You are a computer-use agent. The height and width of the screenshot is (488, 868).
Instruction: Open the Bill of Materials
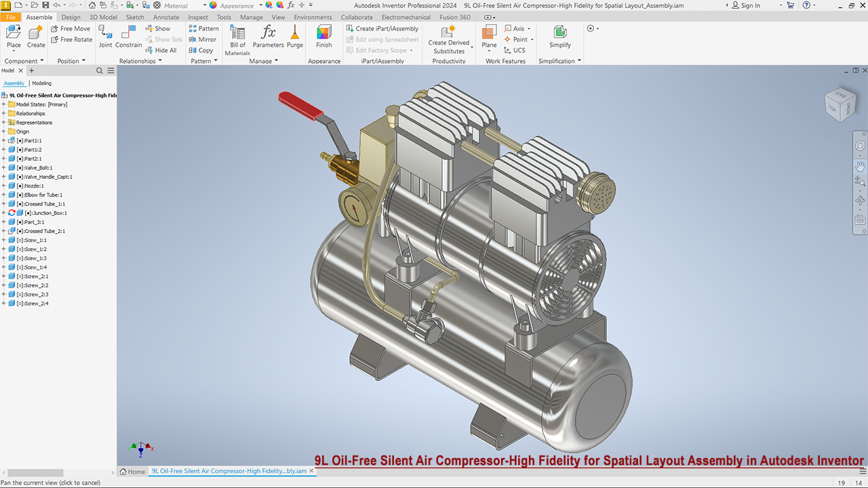click(x=237, y=40)
